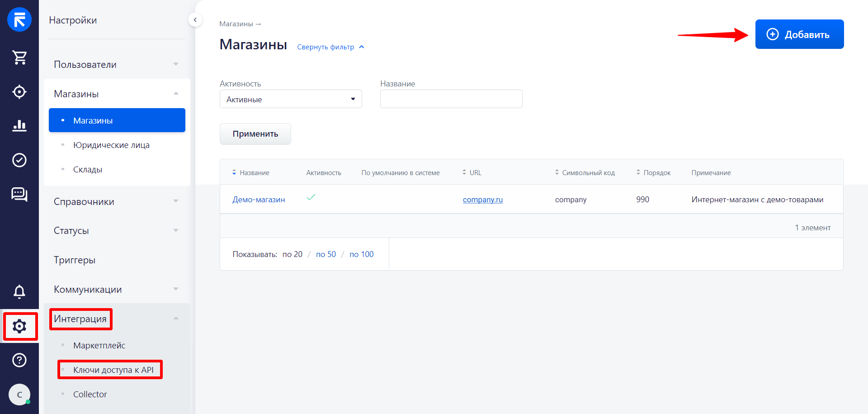Open the orders shopping cart icon
The width and height of the screenshot is (868, 414).
(19, 57)
